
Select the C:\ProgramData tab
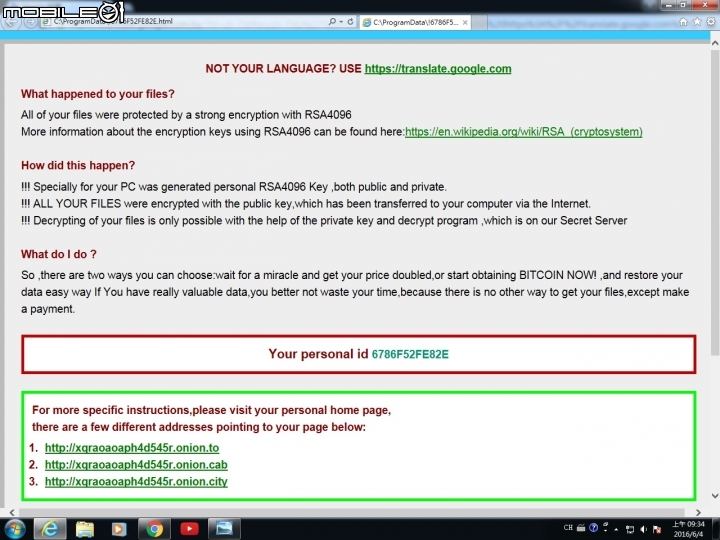(x=415, y=22)
